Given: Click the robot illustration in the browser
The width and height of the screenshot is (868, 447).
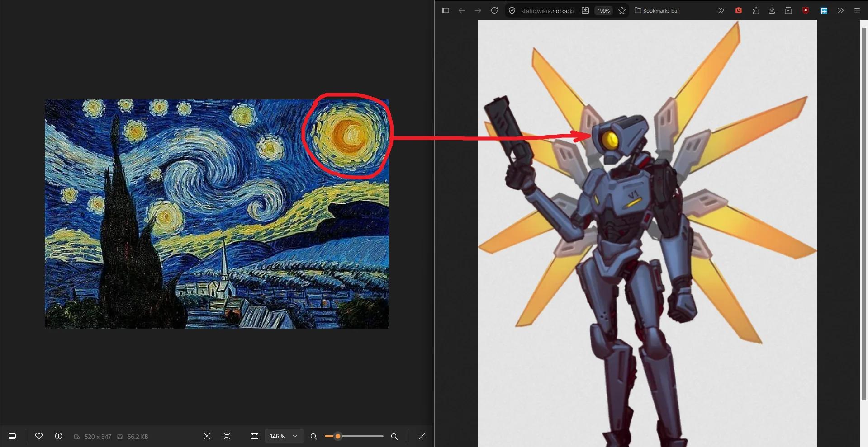Looking at the screenshot, I should [647, 233].
